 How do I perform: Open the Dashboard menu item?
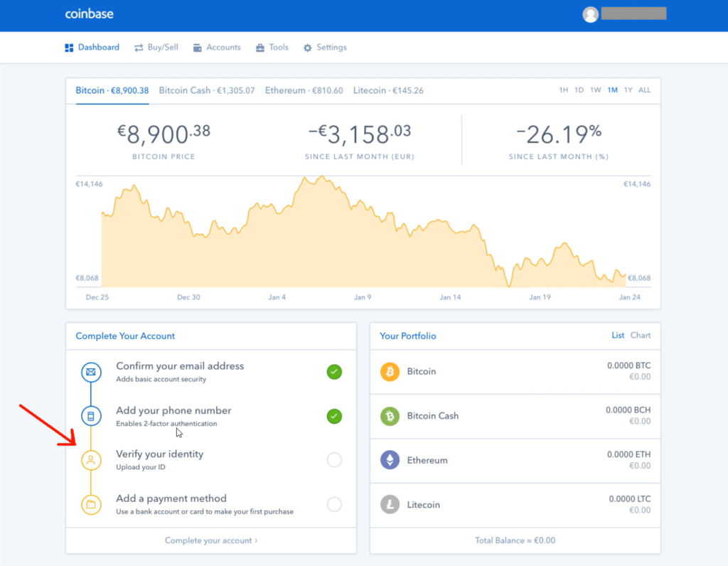coord(92,48)
